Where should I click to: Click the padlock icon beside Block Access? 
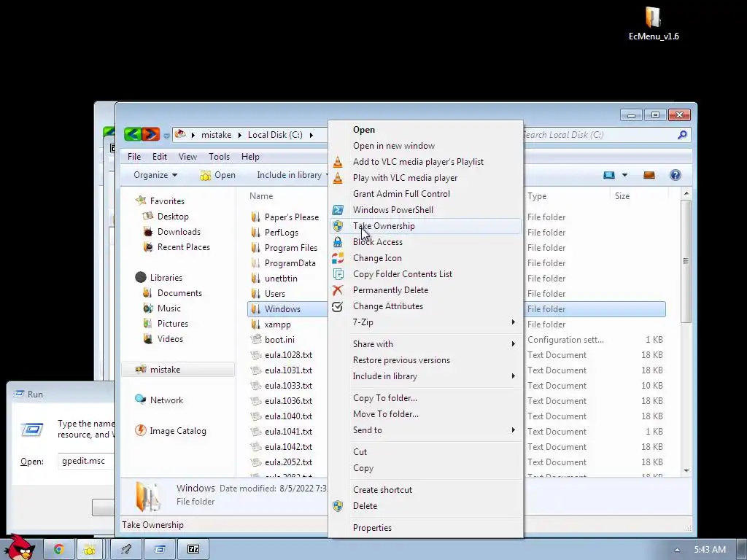pyautogui.click(x=338, y=242)
